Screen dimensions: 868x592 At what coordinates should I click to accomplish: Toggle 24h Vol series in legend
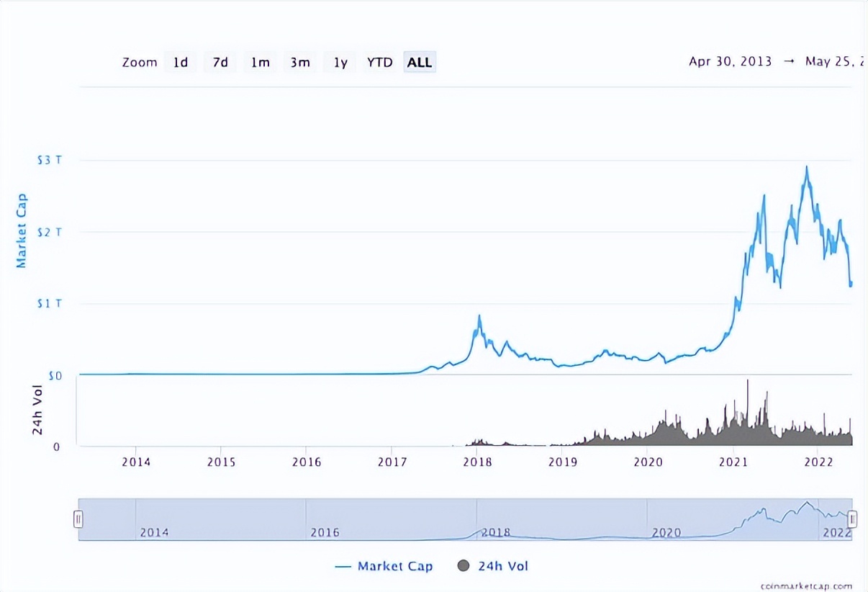click(502, 566)
